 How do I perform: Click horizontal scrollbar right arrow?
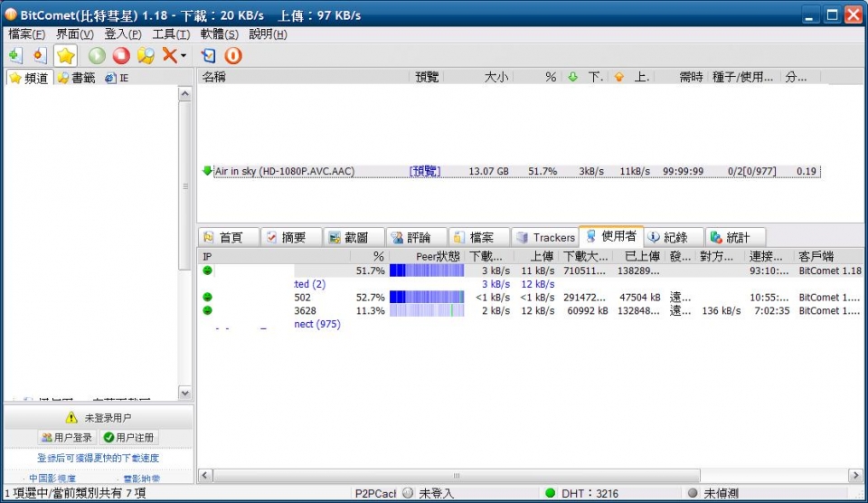pos(856,475)
